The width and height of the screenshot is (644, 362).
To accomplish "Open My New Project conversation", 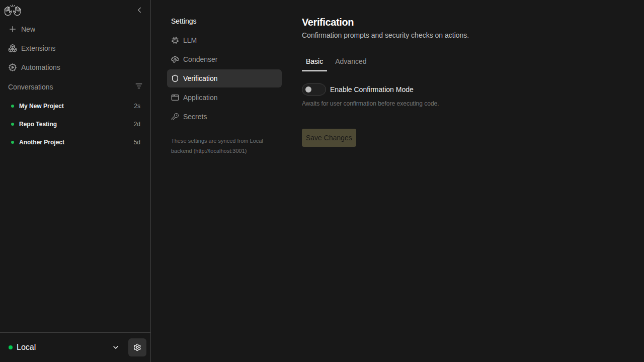I will [75, 106].
